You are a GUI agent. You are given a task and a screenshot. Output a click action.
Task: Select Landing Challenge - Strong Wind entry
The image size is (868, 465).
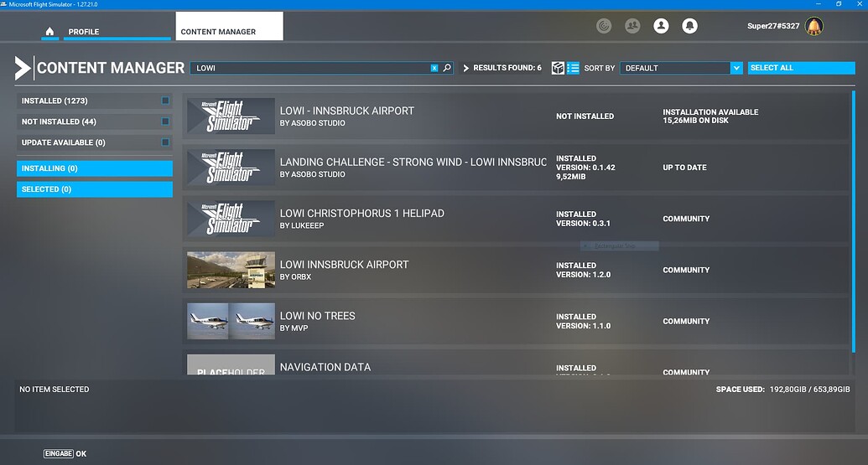tap(516, 168)
